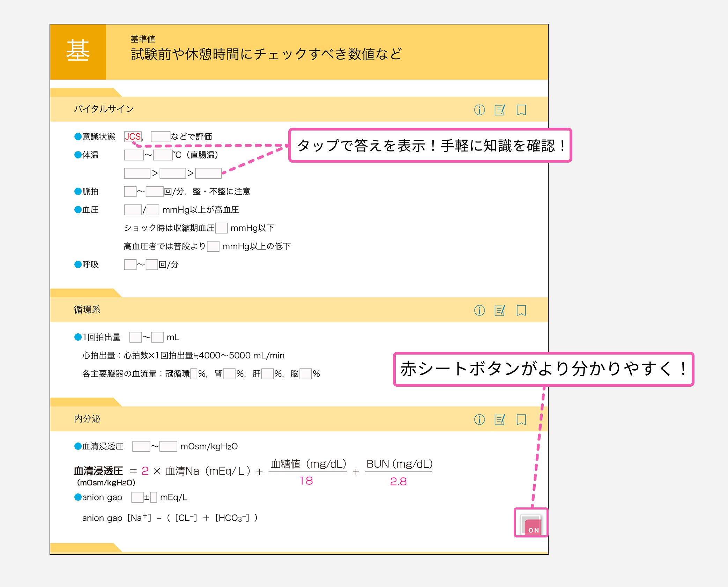Open note icon in 循環系 header
This screenshot has width=728, height=587.
500,310
